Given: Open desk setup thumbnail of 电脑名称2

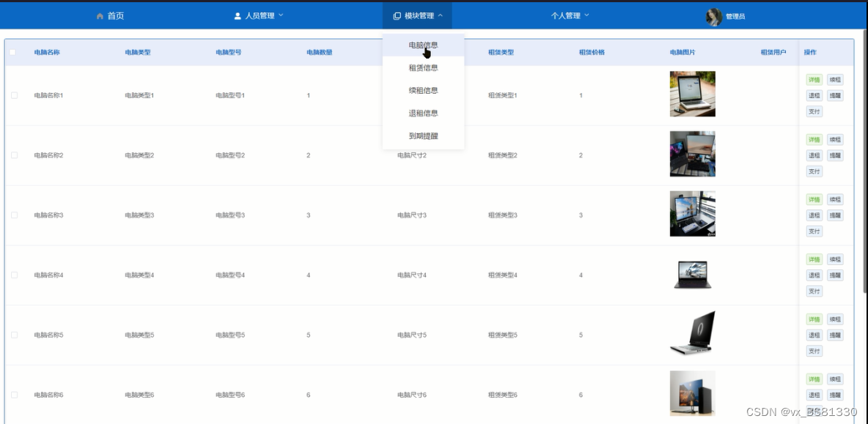Looking at the screenshot, I should 693,154.
